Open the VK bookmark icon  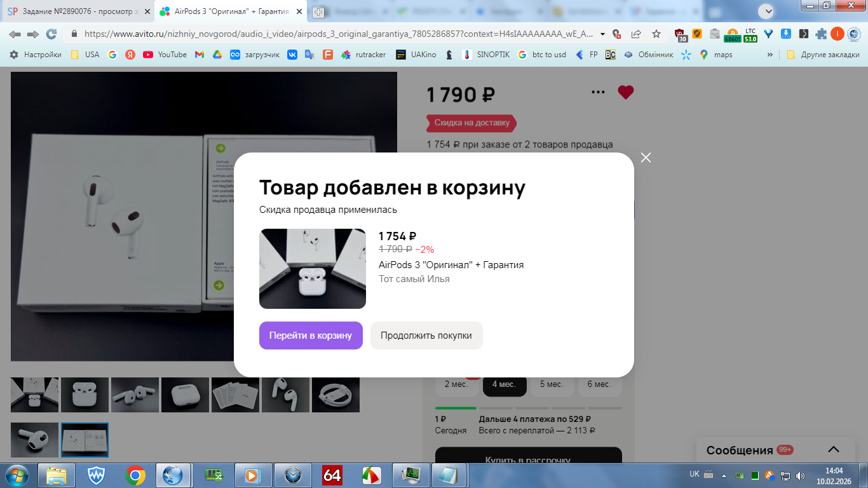click(x=292, y=55)
